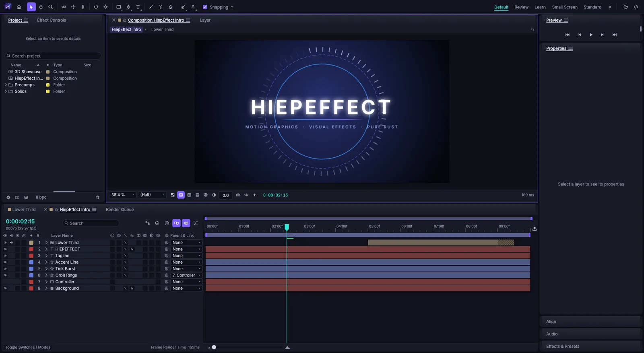Viewport: 644px width, 353px height.
Task: Expand the Precomps folder
Action: point(6,85)
